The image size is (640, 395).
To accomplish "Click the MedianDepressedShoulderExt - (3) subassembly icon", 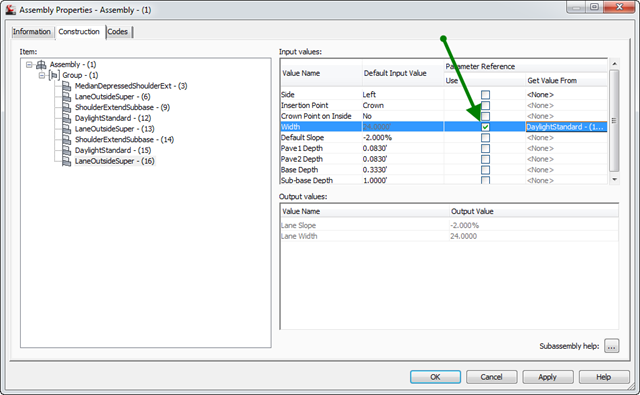I will [67, 86].
